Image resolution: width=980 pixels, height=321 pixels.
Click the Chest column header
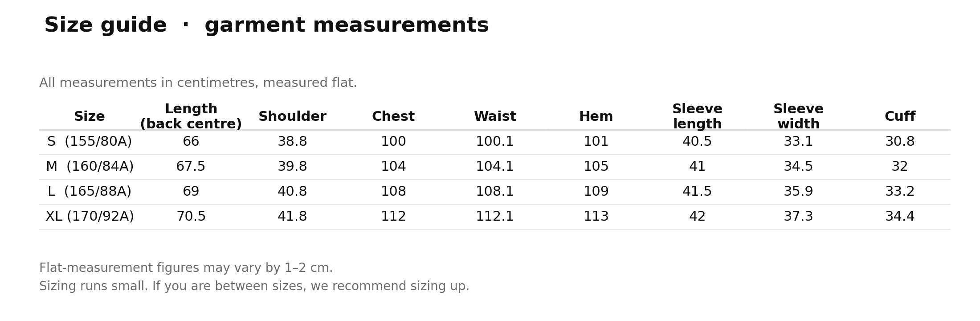(393, 117)
